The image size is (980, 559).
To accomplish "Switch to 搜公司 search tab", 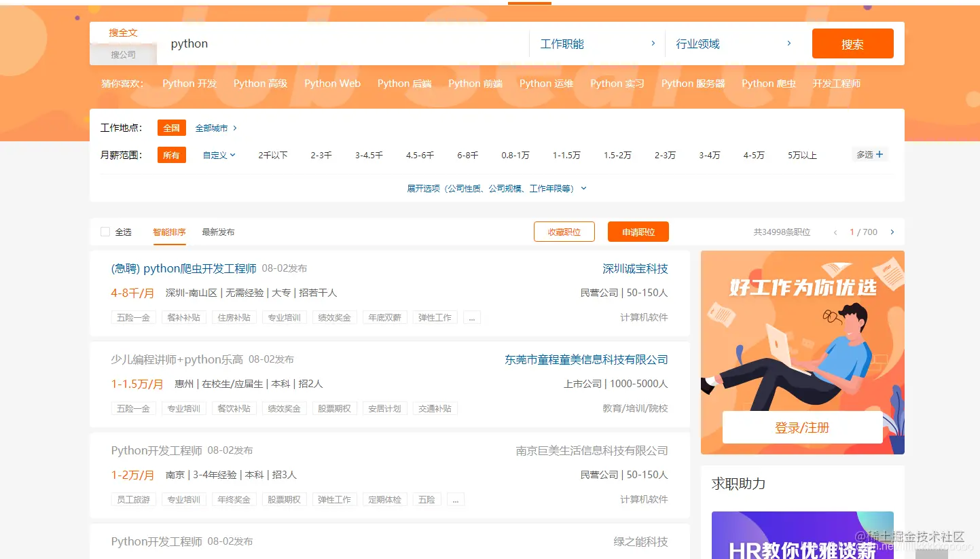I will pos(123,54).
